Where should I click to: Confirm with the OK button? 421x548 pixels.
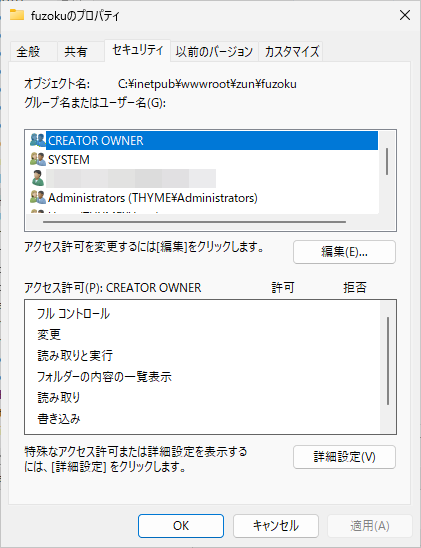pos(181,526)
